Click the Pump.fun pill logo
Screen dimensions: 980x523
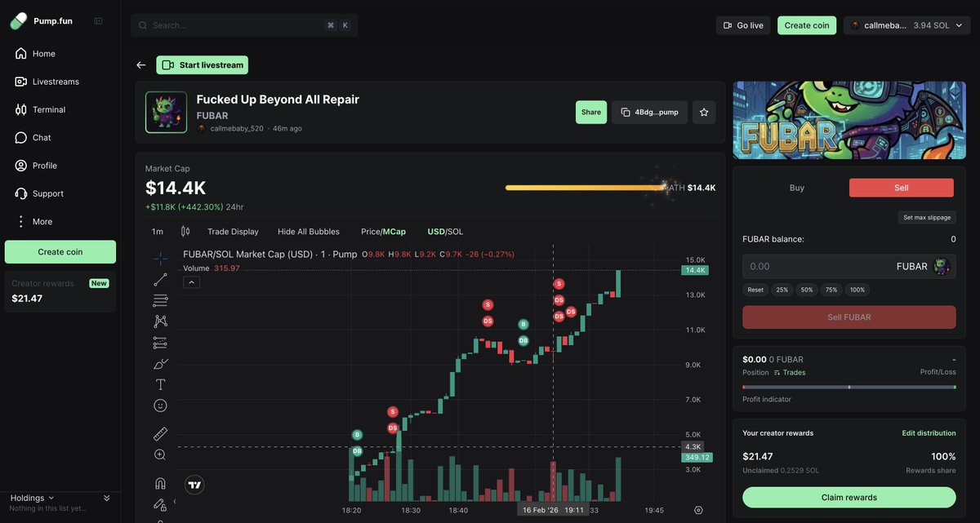coord(19,21)
